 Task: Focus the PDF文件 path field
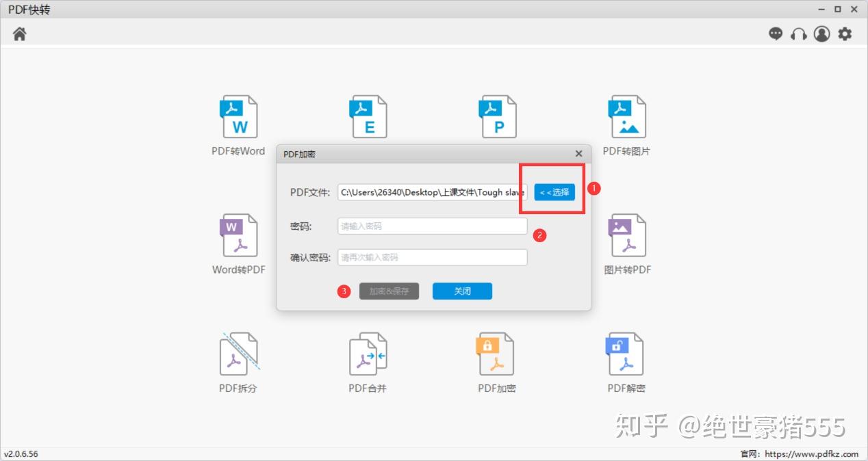[433, 192]
